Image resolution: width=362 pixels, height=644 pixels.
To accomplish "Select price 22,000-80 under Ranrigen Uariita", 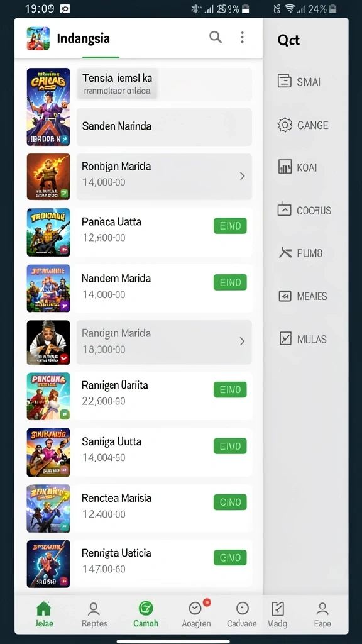I will point(104,401).
